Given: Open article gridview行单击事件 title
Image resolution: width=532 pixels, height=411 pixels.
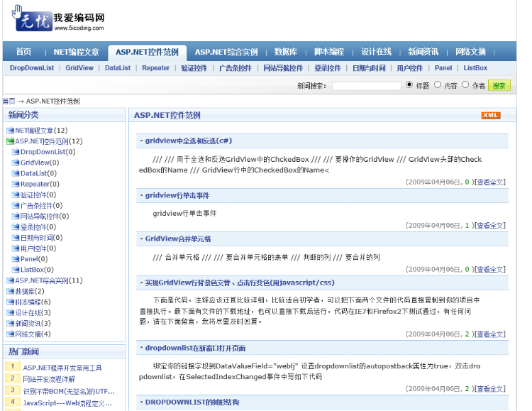Looking at the screenshot, I should (177, 195).
